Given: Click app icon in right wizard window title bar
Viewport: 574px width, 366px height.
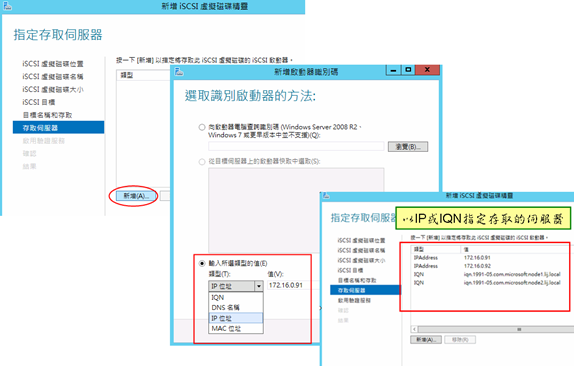Looking at the screenshot, I should 326,196.
